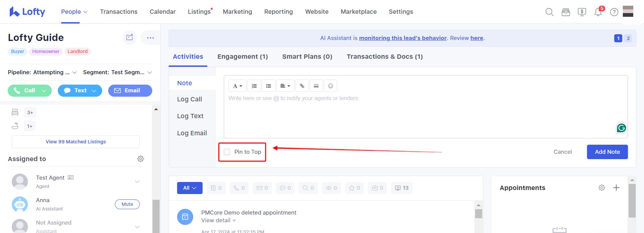Filter timeline by phone calls icon
Image resolution: width=644 pixels, height=233 pixels.
239,188
